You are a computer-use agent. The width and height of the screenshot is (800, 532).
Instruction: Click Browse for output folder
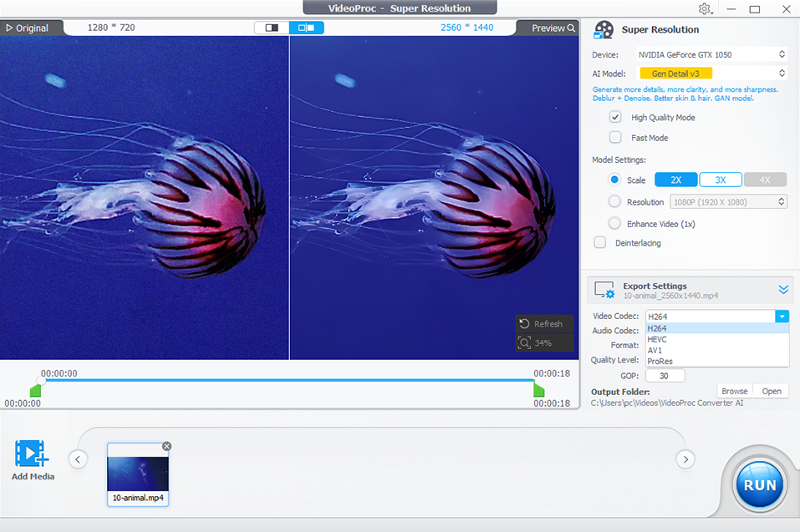pyautogui.click(x=735, y=391)
